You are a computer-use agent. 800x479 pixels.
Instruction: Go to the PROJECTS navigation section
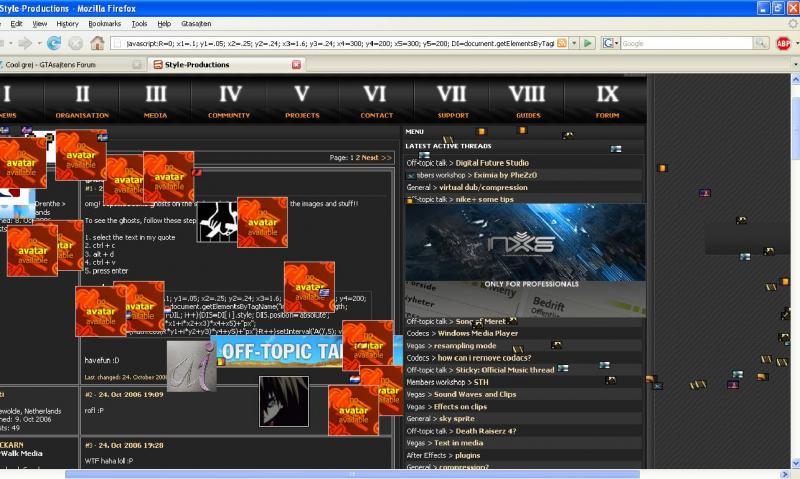[x=302, y=101]
